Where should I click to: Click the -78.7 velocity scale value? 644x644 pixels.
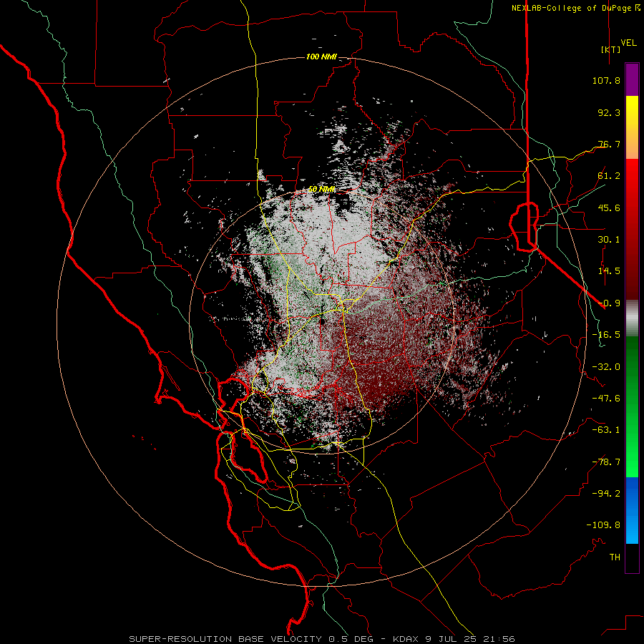pos(606,462)
